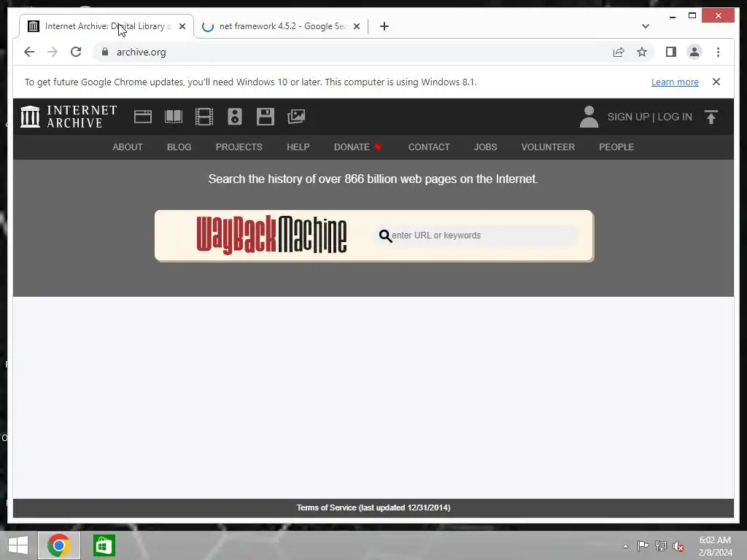
Task: Click the Upload arrow icon
Action: tap(711, 117)
